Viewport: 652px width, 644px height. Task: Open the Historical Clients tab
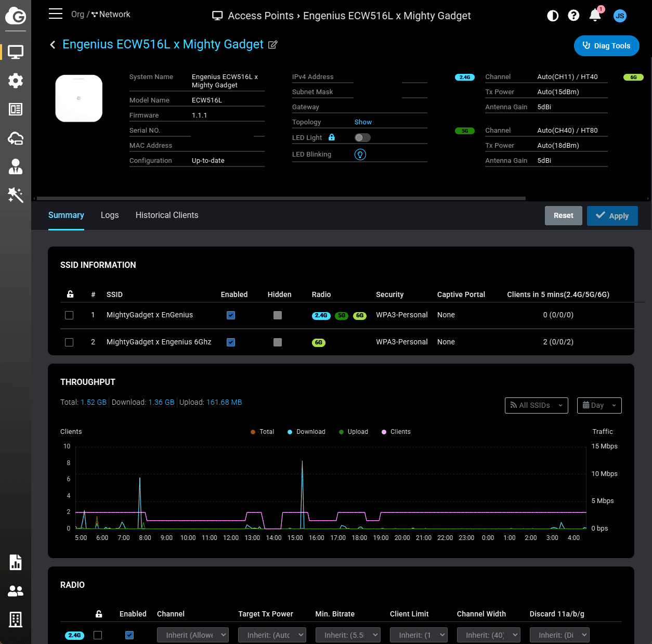click(167, 215)
